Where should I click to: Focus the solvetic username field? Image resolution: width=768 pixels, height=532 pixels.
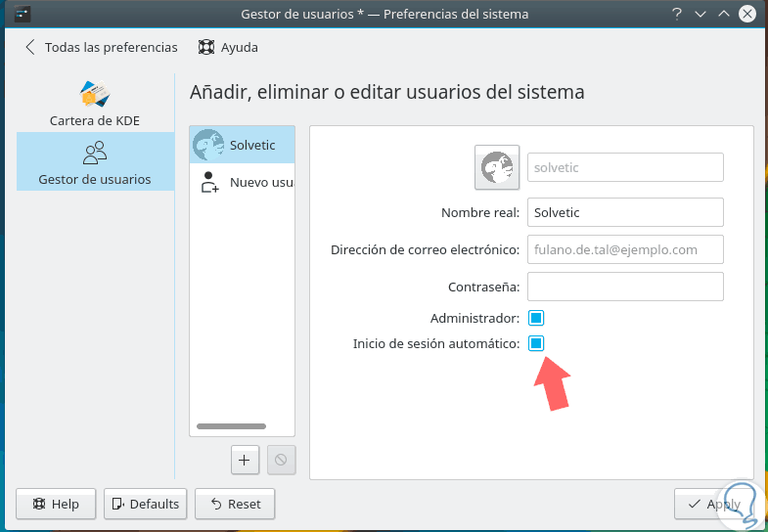pos(625,167)
